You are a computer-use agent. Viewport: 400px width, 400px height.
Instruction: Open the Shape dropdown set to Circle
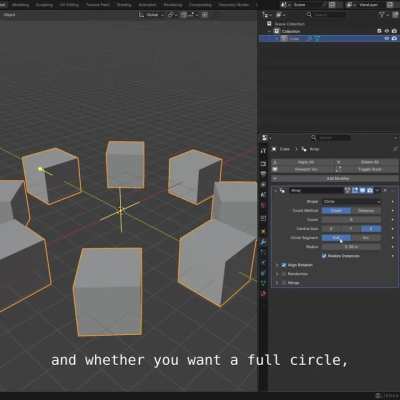pyautogui.click(x=351, y=202)
